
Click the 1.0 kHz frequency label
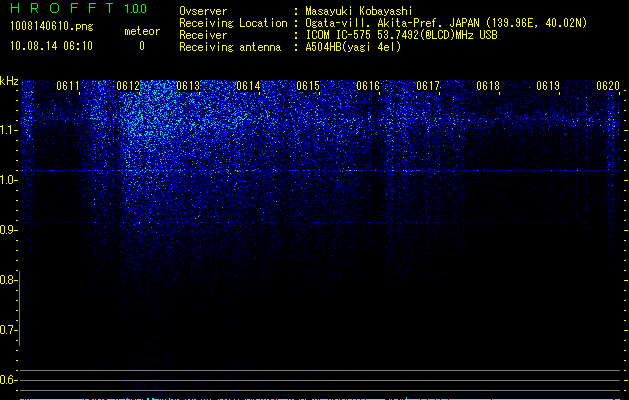(8, 180)
